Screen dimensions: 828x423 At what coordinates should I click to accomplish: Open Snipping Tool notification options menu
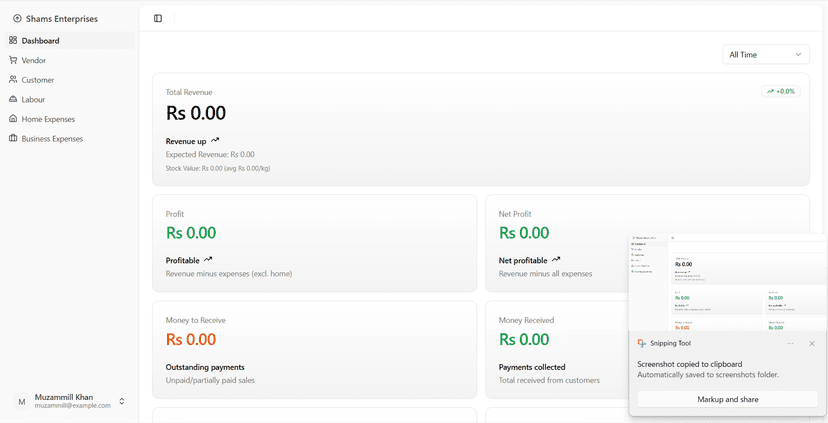coord(790,343)
